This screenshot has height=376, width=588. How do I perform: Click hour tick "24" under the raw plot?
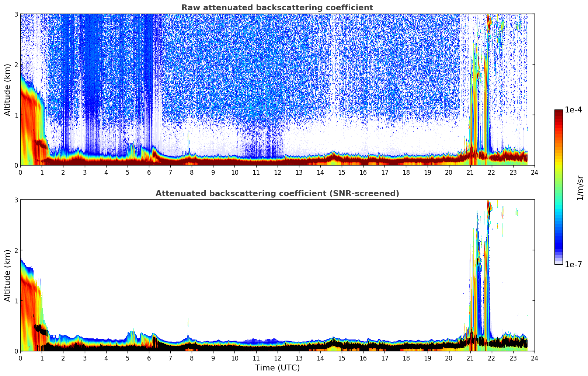point(535,173)
